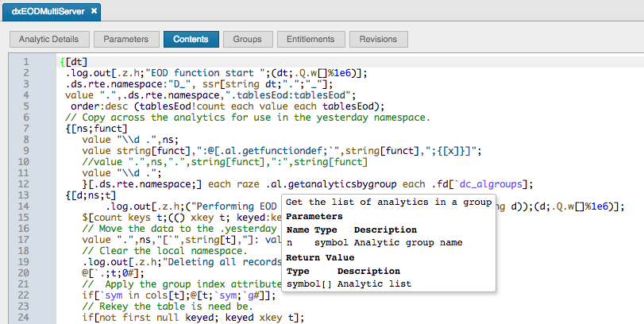Click '.tablesEod:tablesEod' string on line 4
Image resolution: width=644 pixels, height=324 pixels.
pyautogui.click(x=288, y=95)
